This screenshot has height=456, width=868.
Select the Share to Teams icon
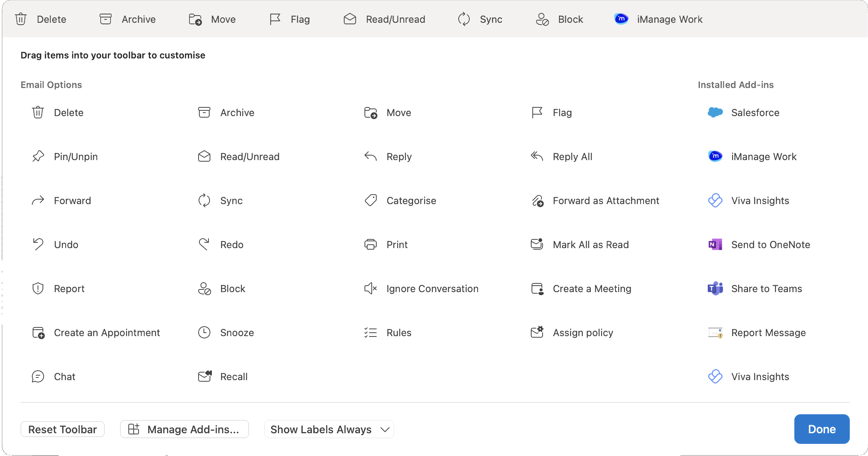click(x=715, y=288)
